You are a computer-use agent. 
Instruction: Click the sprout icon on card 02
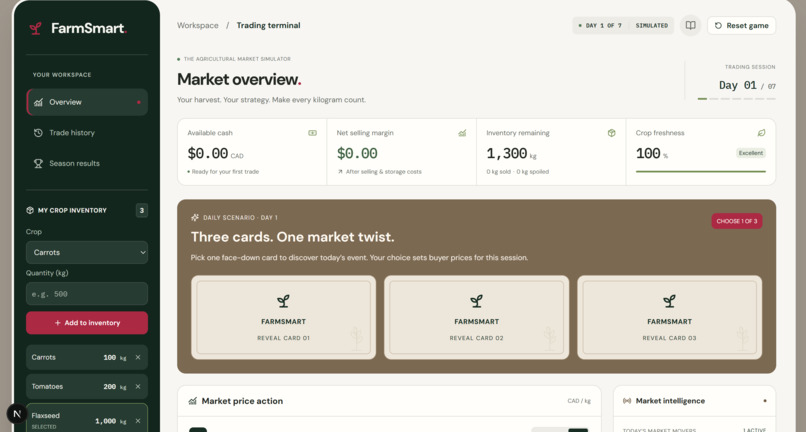point(477,301)
